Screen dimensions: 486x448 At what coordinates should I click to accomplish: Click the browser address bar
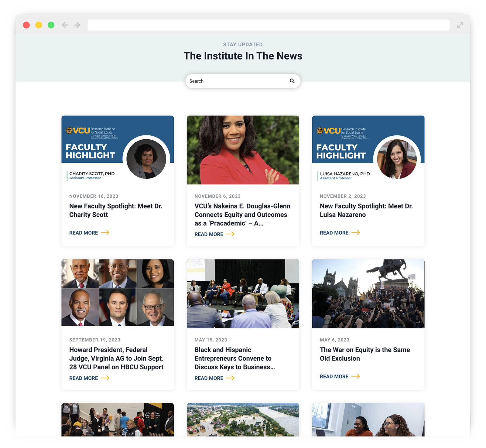[268, 25]
